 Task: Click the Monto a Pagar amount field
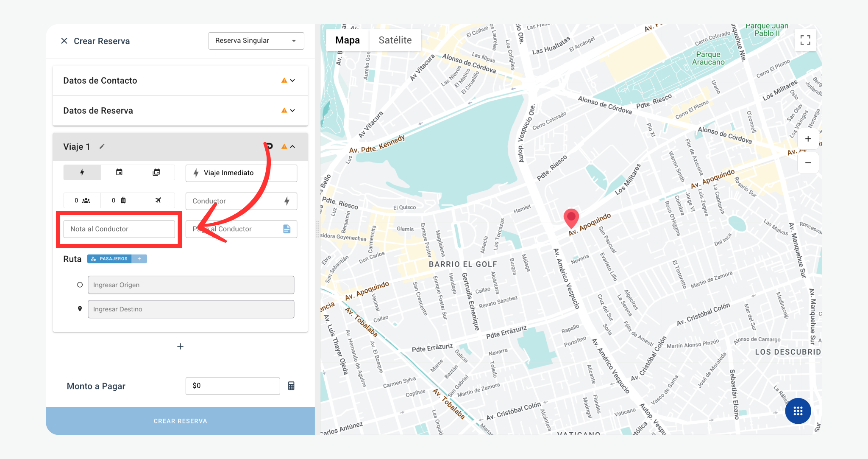tap(233, 386)
